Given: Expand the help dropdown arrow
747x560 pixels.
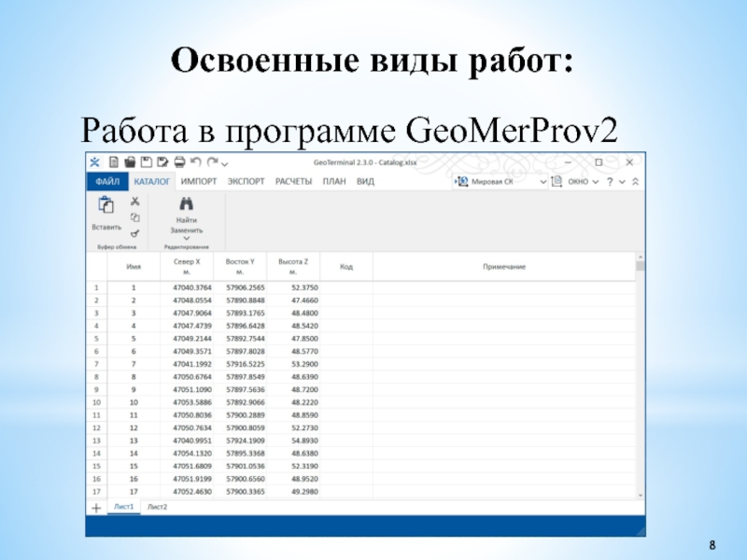Looking at the screenshot, I should point(622,182).
